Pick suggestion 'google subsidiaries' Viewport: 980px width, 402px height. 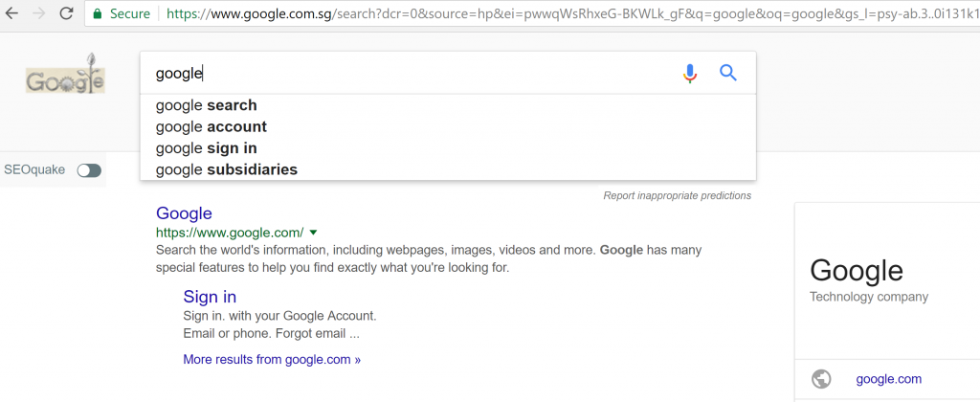coord(448,169)
